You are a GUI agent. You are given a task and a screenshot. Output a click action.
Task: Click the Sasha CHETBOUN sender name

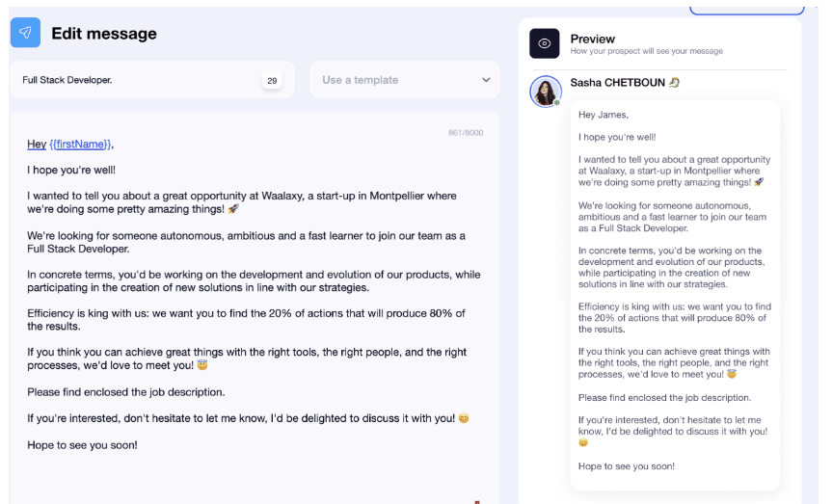point(617,83)
